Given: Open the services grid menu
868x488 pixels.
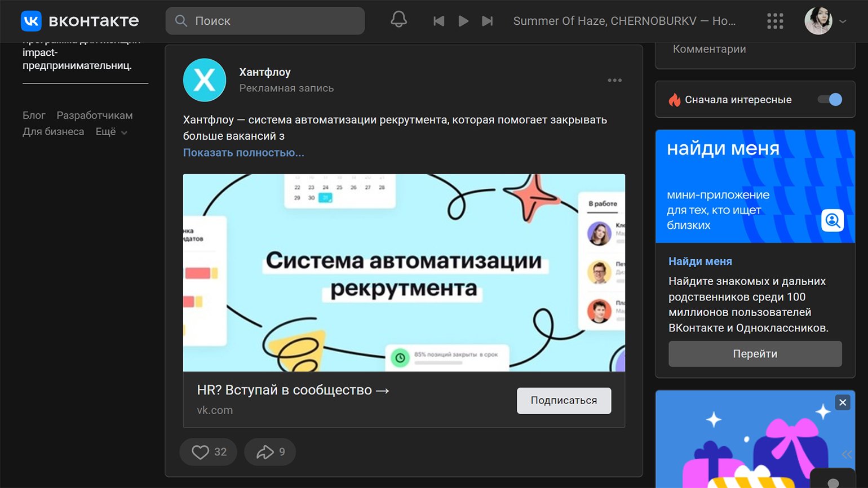Looking at the screenshot, I should (775, 21).
